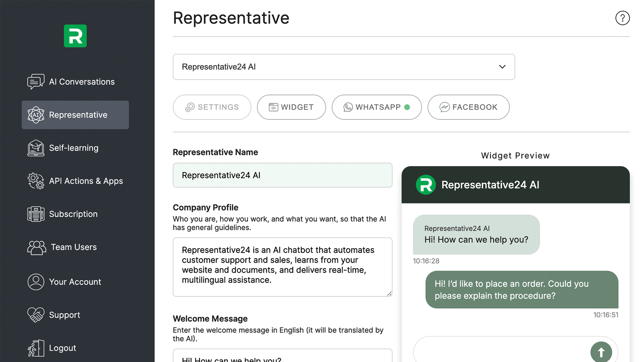
Task: Click the Logout door icon
Action: [x=36, y=348]
